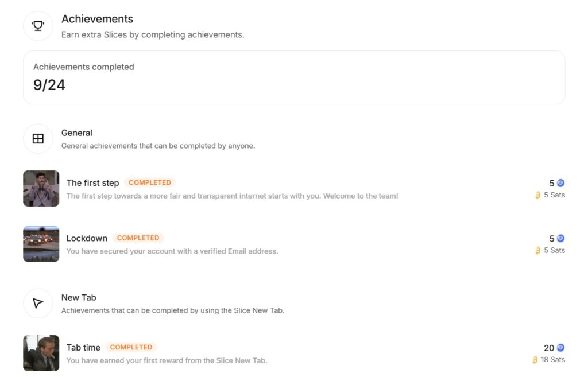
Task: Click the blue Slice coin beside Lockdown
Action: coord(560,238)
